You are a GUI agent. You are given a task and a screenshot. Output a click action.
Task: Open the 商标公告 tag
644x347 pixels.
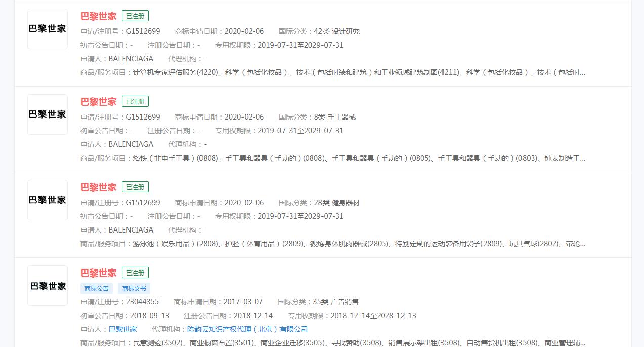point(97,288)
